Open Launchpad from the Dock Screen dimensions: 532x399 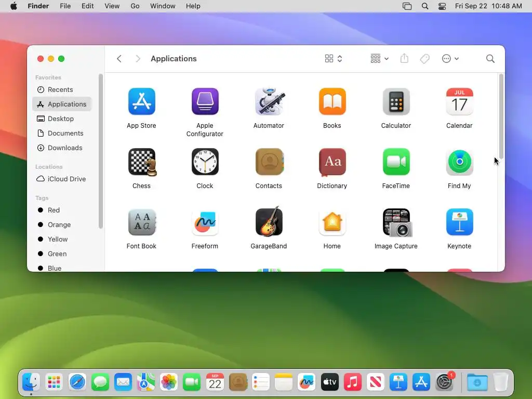pyautogui.click(x=54, y=382)
